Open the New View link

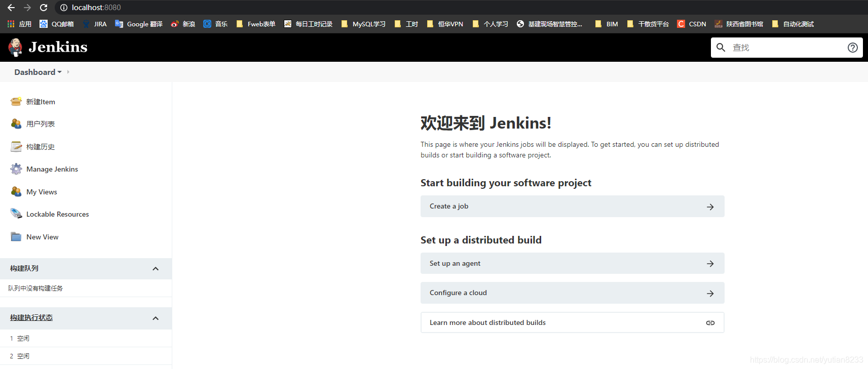(x=43, y=237)
